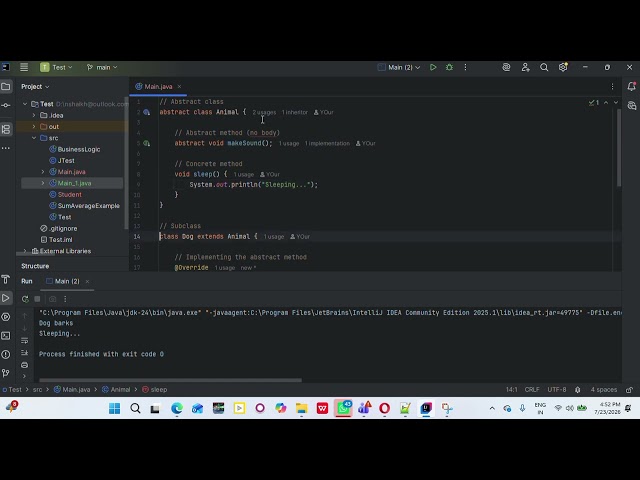Screen dimensions: 640x480
Task: Click '1 inheritor' hint on Animal class
Action: [x=295, y=112]
